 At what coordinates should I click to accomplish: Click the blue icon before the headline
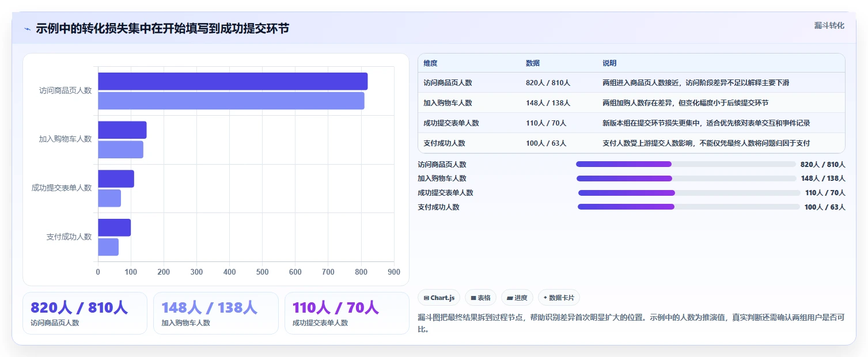pos(27,29)
